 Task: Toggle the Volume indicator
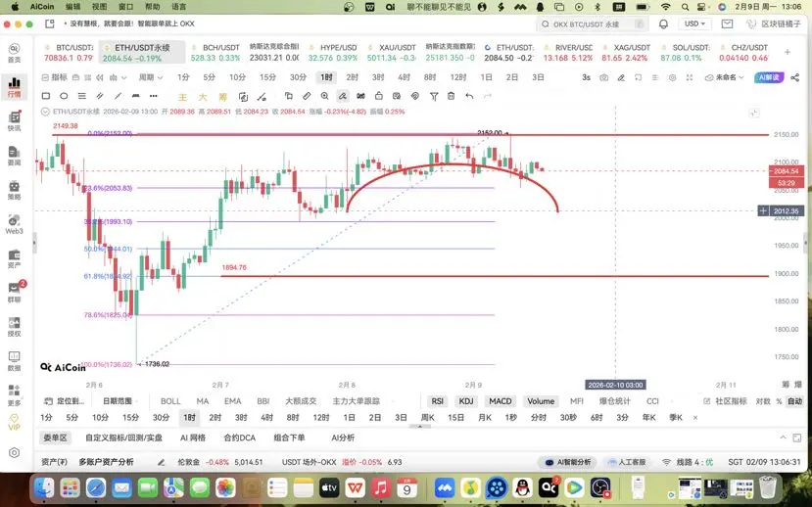coord(541,401)
